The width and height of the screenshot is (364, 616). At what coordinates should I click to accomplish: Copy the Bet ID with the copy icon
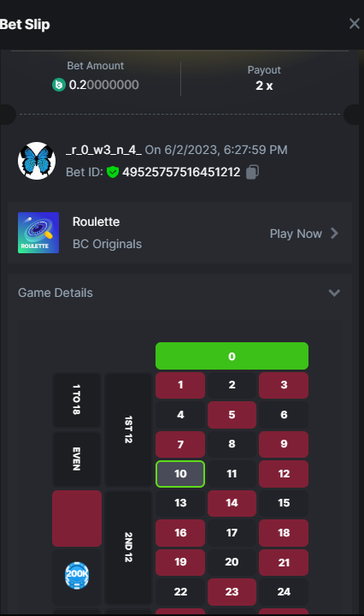tap(252, 172)
